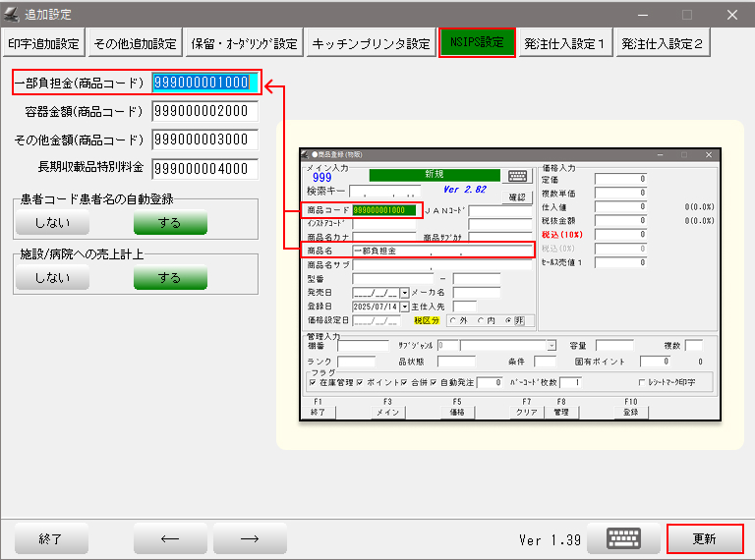Click the right arrow navigation button
This screenshot has width=755, height=560.
coord(250,538)
